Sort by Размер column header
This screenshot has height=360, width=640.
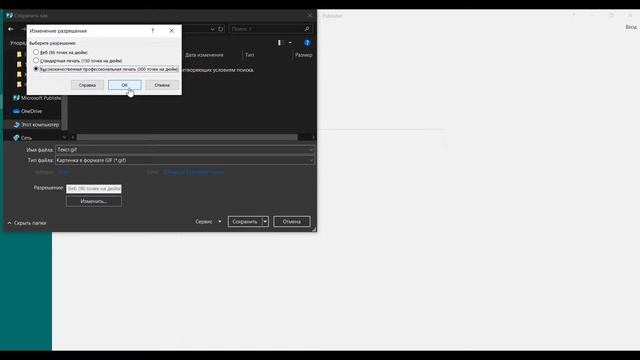303,55
